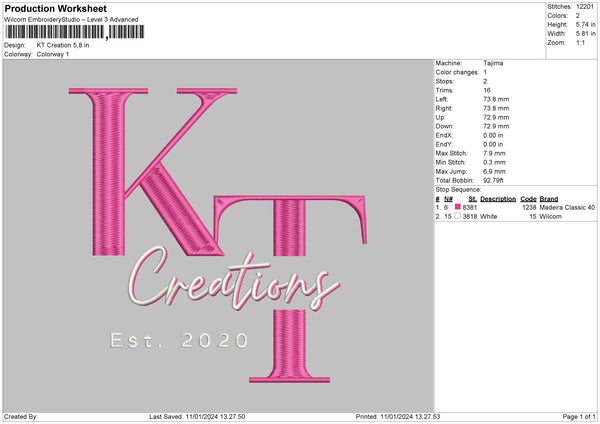This screenshot has width=600, height=424.
Task: Click the 'Production Worksheet' title
Action: [x=56, y=8]
